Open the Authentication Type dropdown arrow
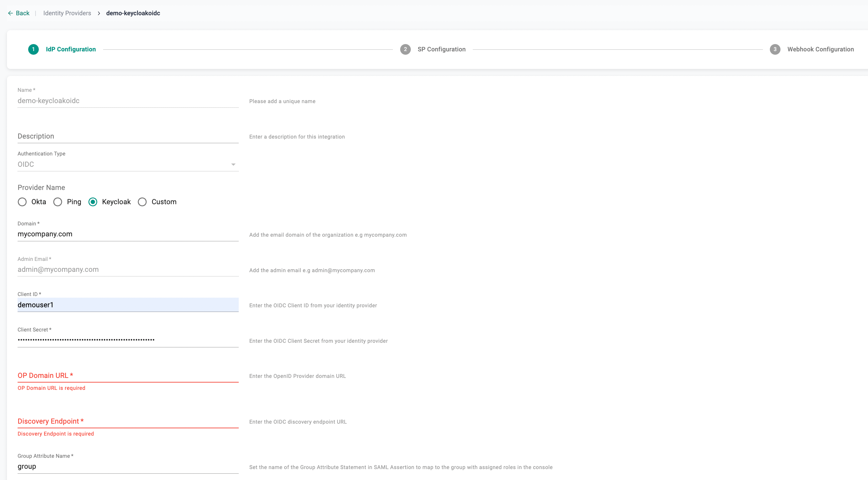The image size is (868, 480). [233, 164]
